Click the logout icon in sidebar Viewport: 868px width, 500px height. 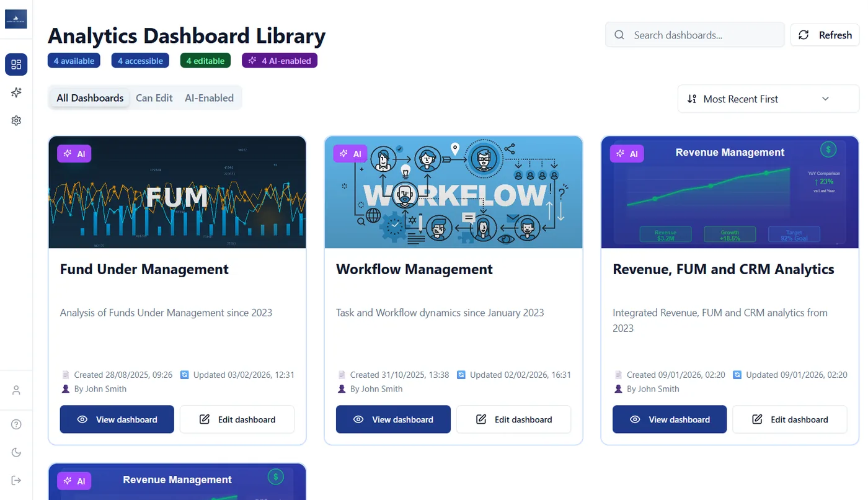point(16,480)
